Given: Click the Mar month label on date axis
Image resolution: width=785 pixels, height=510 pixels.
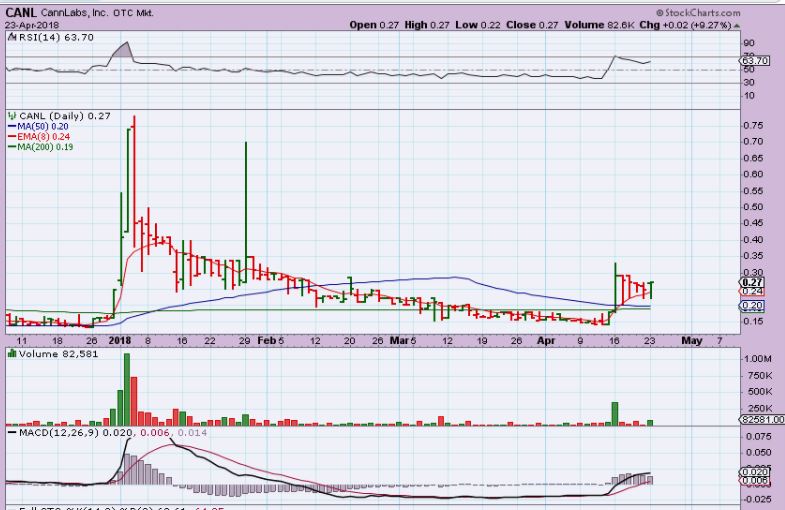Looking at the screenshot, I should [400, 341].
